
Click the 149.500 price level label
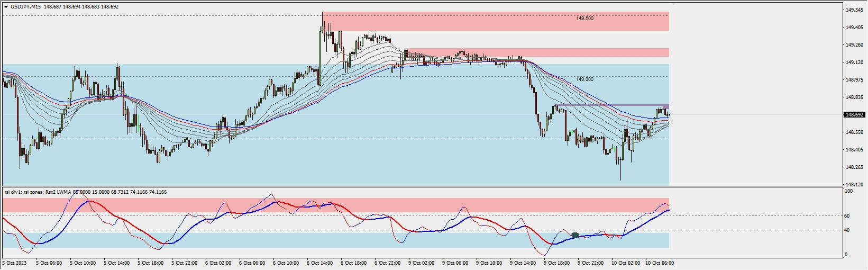[584, 19]
